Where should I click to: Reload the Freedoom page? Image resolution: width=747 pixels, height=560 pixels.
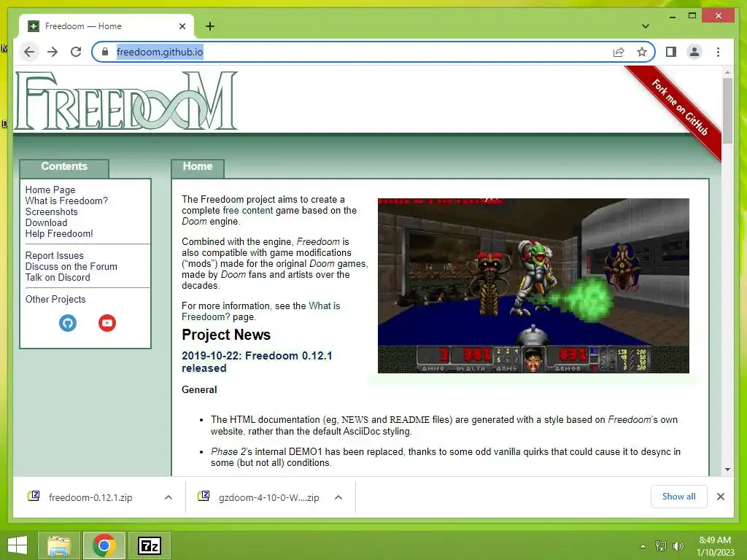76,52
